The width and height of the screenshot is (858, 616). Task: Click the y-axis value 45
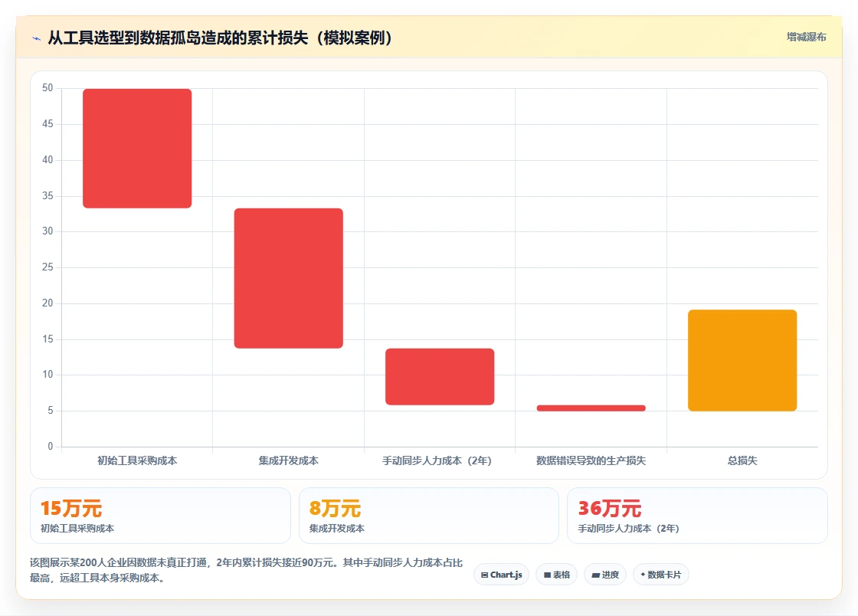(x=47, y=124)
